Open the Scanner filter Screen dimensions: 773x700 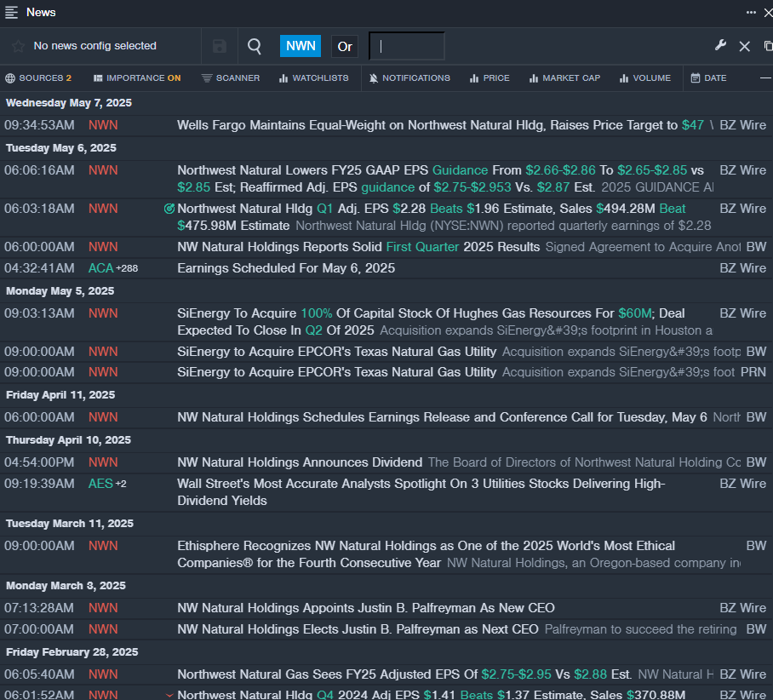click(x=230, y=78)
